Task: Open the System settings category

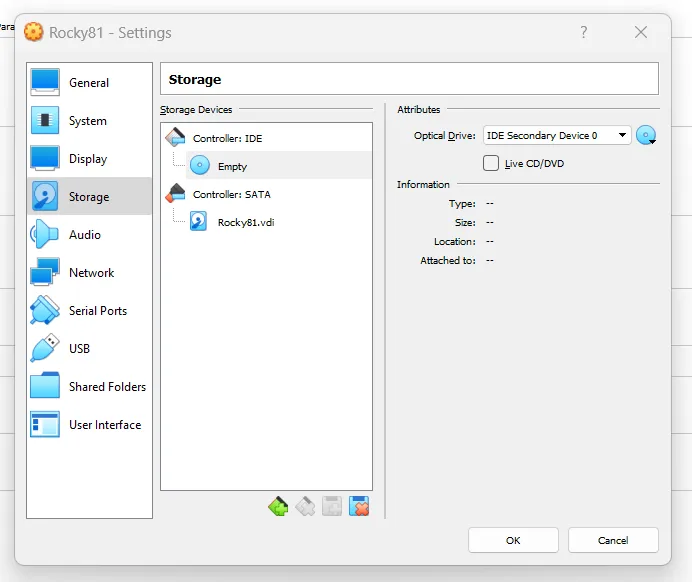Action: pyautogui.click(x=89, y=120)
